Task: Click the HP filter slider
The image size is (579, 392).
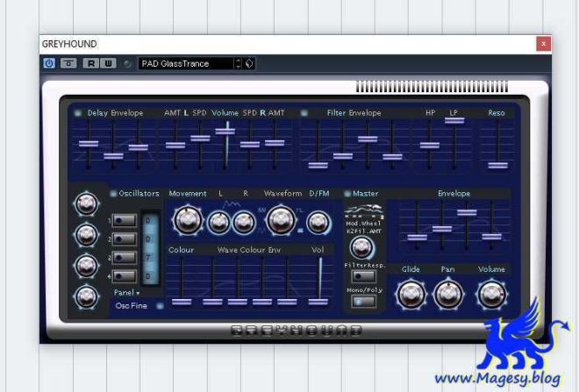Action: pos(430,146)
